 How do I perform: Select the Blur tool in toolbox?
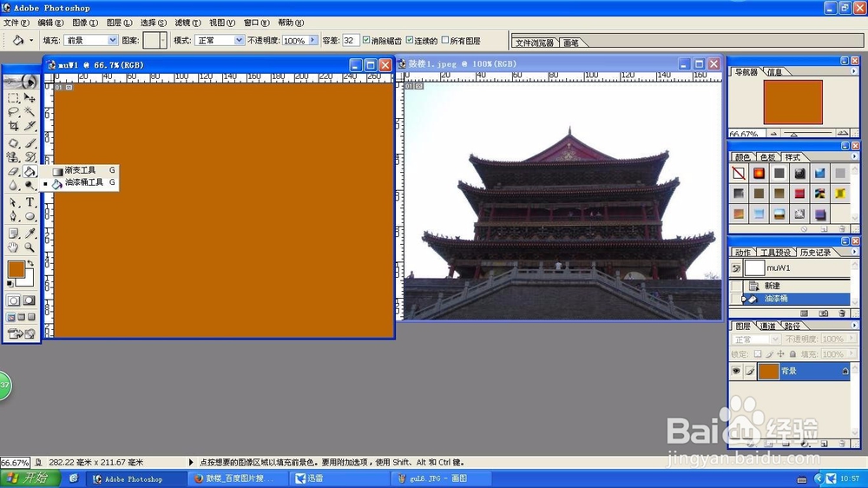click(x=13, y=185)
